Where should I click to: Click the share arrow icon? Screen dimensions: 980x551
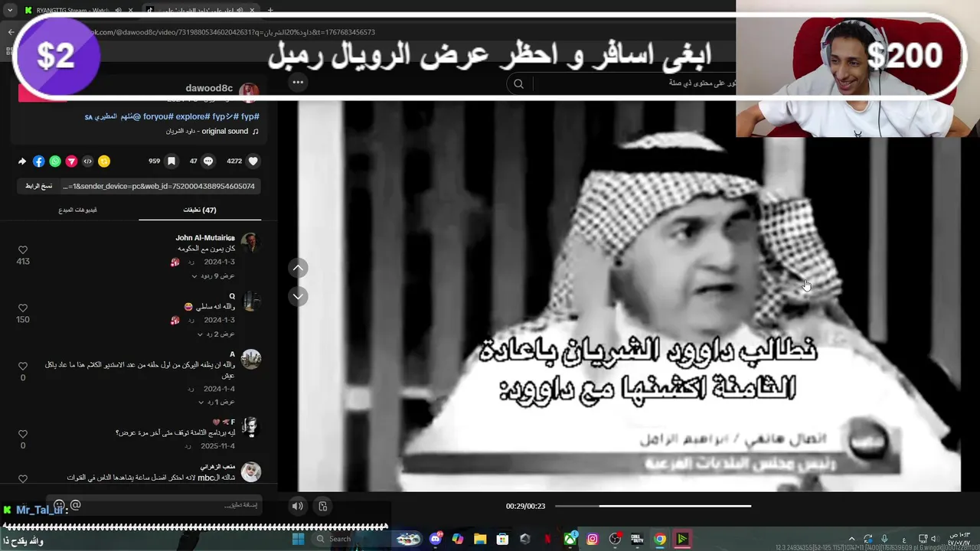pos(22,161)
